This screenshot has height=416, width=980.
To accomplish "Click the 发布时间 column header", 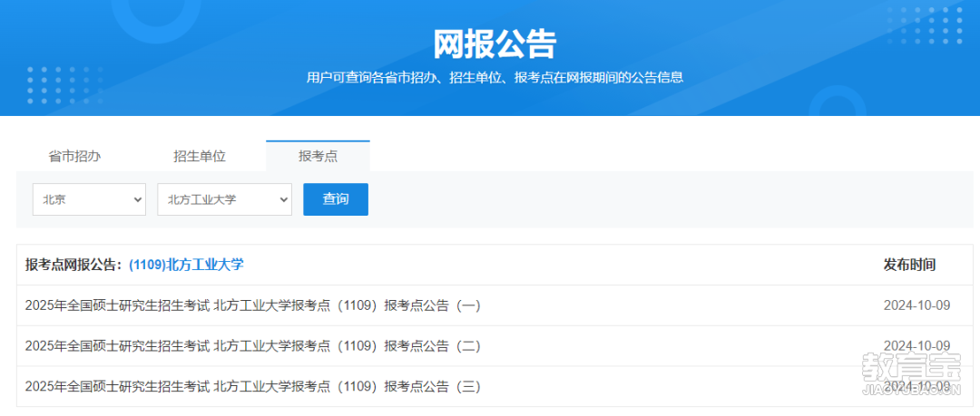I will [x=908, y=265].
